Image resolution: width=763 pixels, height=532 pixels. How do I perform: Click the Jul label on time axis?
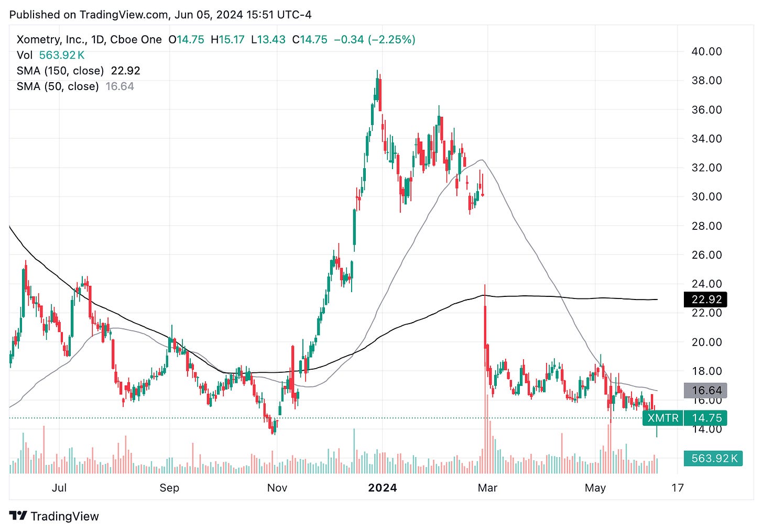[59, 488]
